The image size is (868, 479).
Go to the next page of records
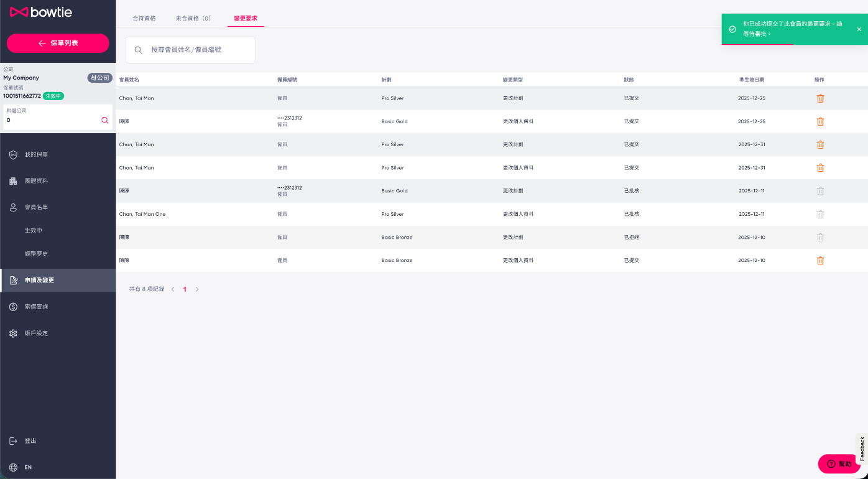pyautogui.click(x=197, y=289)
